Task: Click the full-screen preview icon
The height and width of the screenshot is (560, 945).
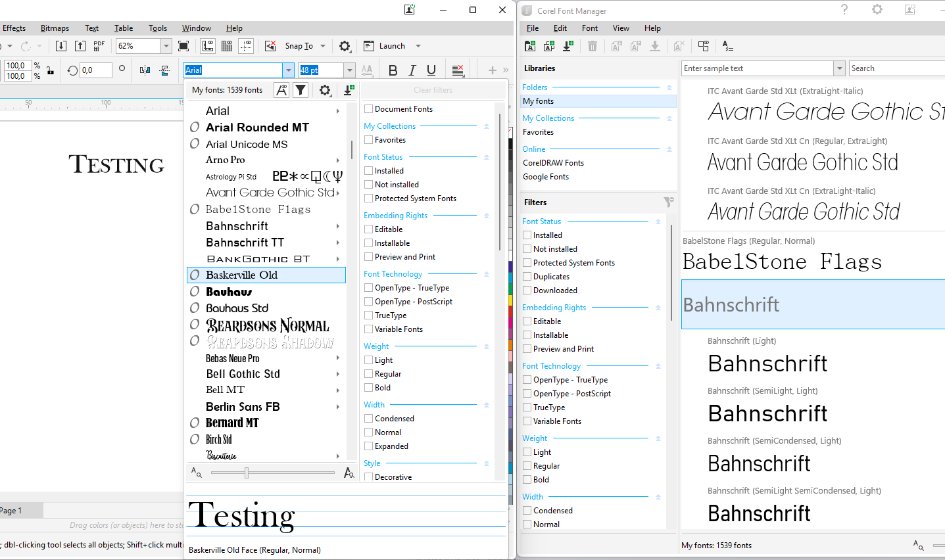Action: (x=183, y=46)
